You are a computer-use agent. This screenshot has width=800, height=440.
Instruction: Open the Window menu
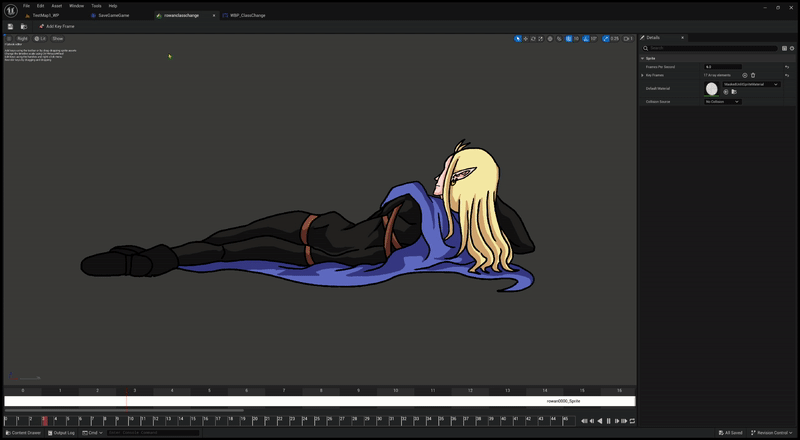[x=77, y=6]
